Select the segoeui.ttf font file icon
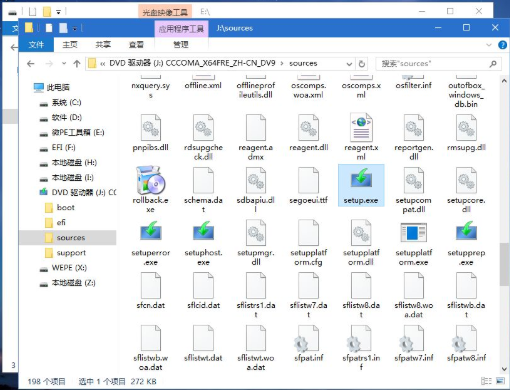The width and height of the screenshot is (510, 390). point(308,180)
